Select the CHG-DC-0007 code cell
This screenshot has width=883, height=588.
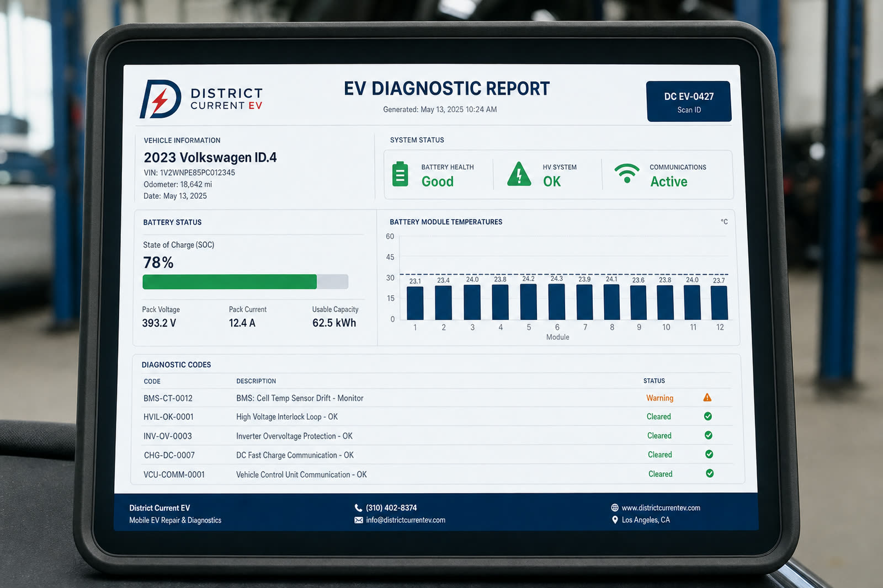pos(169,456)
